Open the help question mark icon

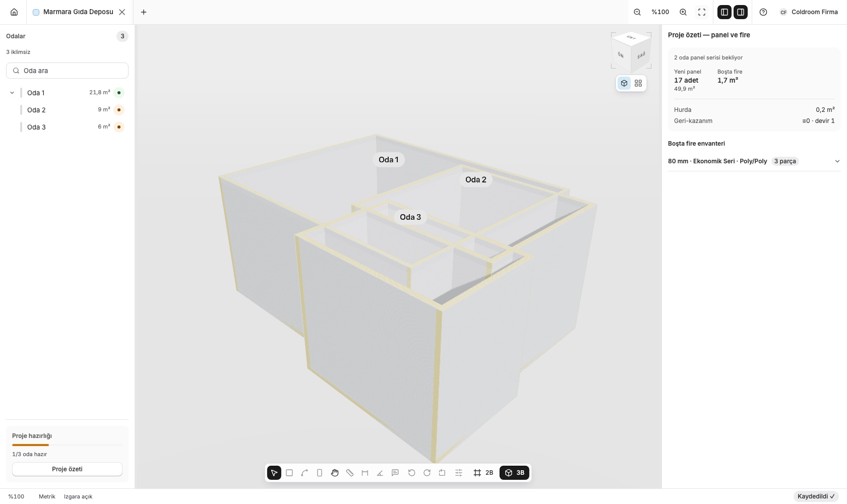click(763, 12)
